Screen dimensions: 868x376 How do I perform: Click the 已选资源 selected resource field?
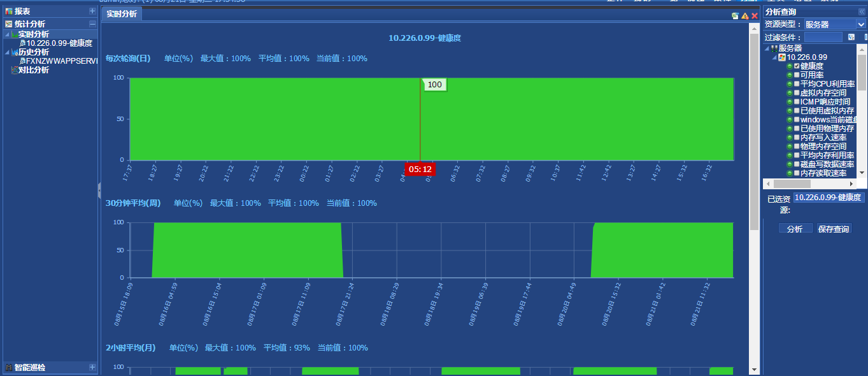829,198
